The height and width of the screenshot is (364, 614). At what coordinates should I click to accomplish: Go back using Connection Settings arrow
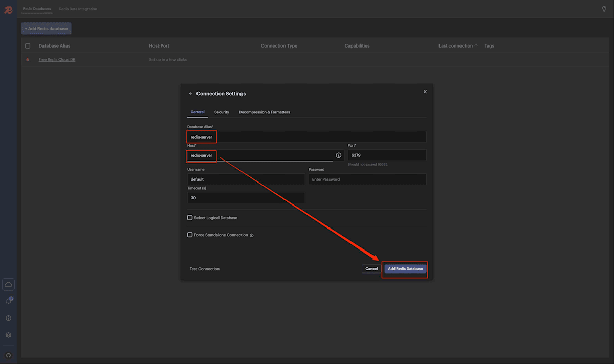[x=191, y=94]
